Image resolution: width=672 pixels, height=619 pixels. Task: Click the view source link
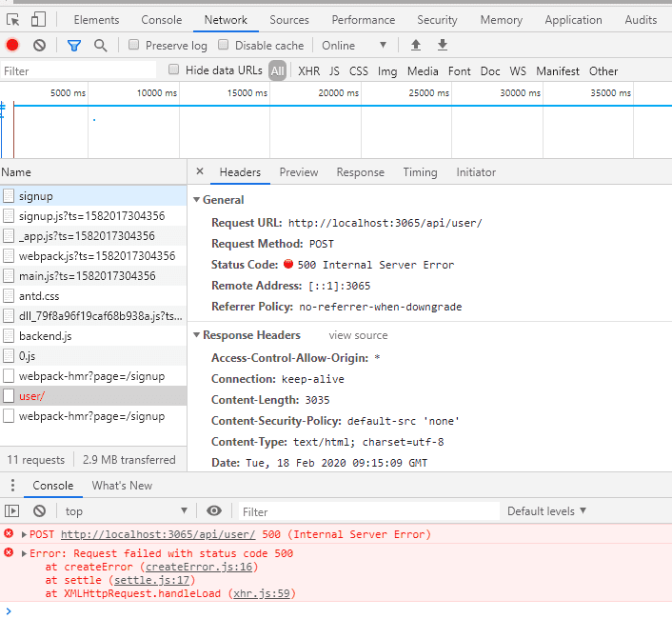[x=358, y=335]
